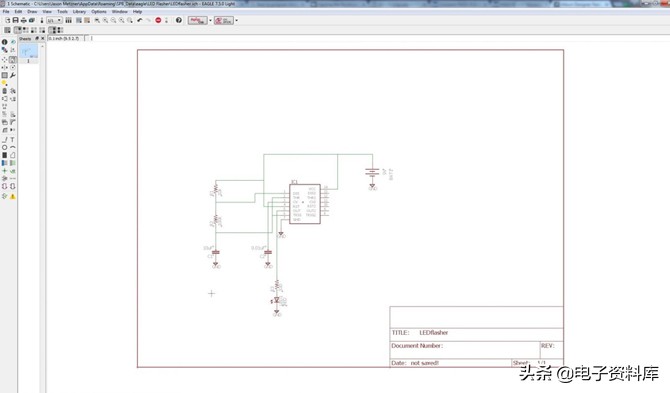Click the command line input field
The image size is (670, 393).
point(376,38)
